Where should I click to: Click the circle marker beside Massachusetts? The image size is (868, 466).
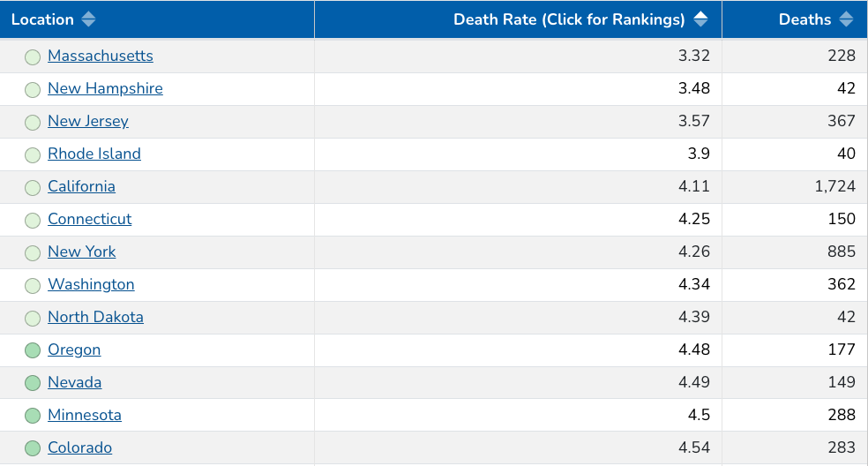pos(33,57)
